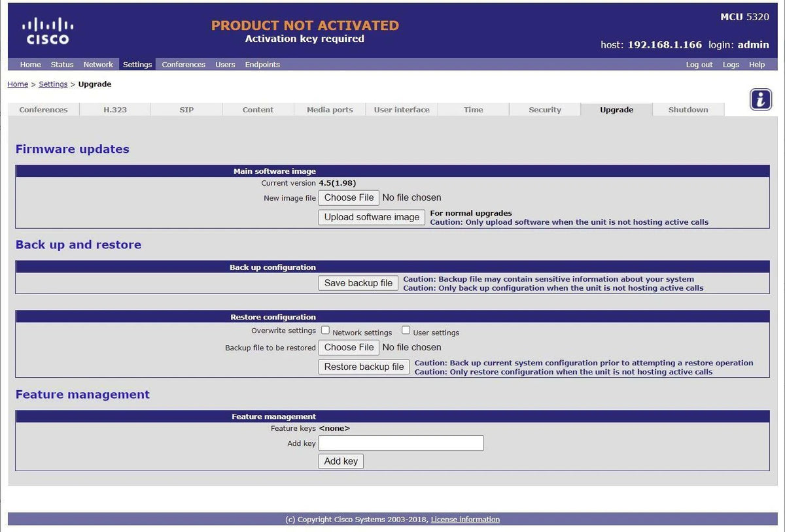Click Restore backup file button

pyautogui.click(x=364, y=367)
